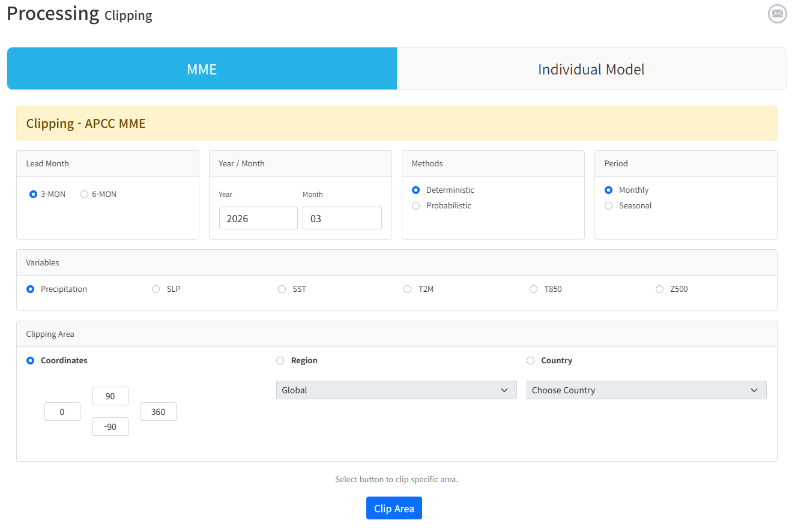
Task: Select the 6-MON lead month option
Action: point(85,195)
